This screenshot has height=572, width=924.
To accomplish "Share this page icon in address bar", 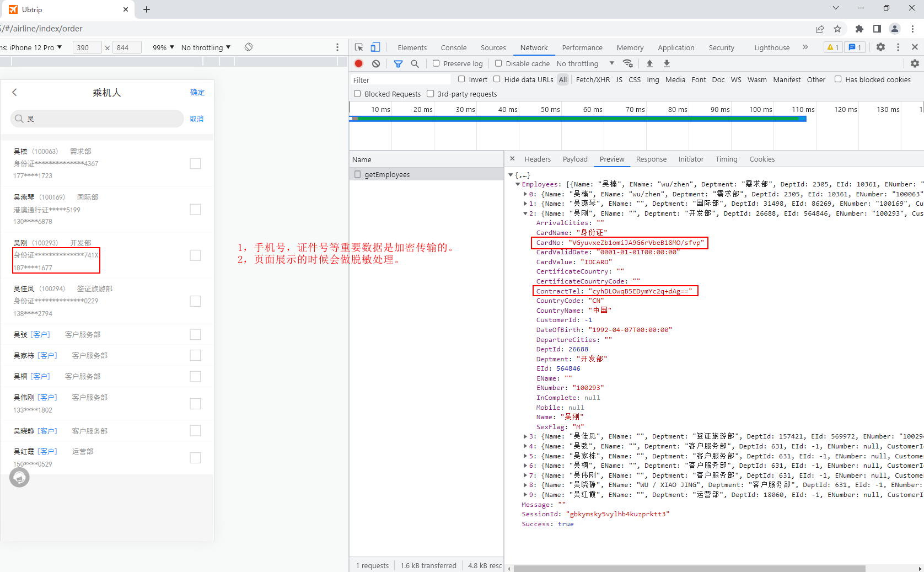I will pos(820,29).
